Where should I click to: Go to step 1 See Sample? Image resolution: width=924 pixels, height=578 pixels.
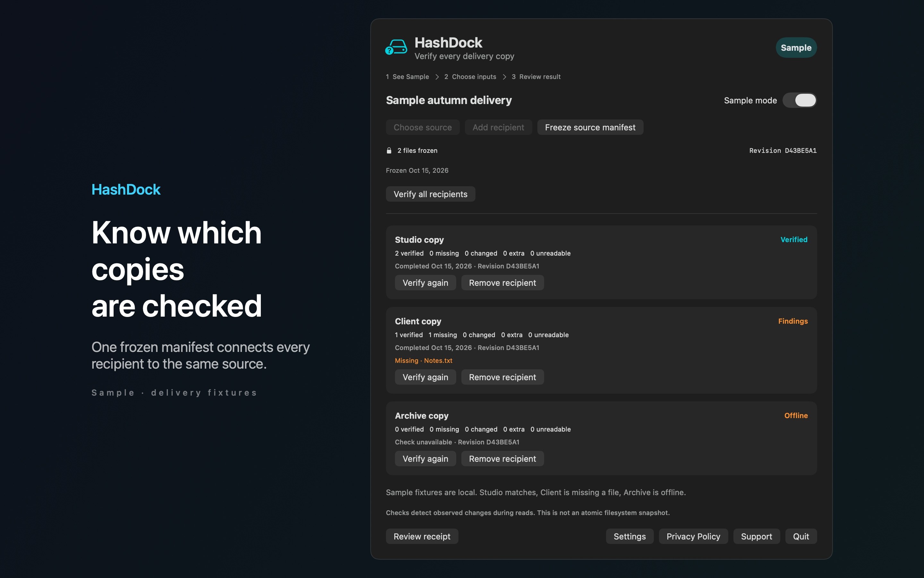click(x=407, y=77)
